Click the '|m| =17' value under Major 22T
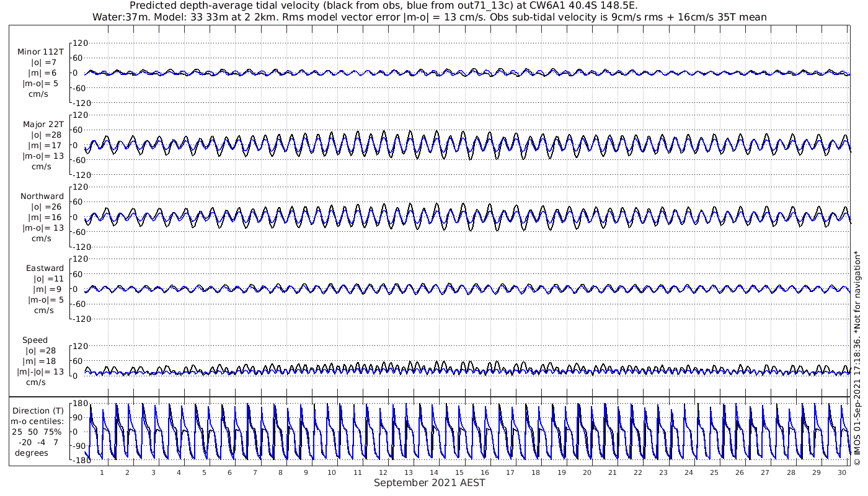 [43, 146]
